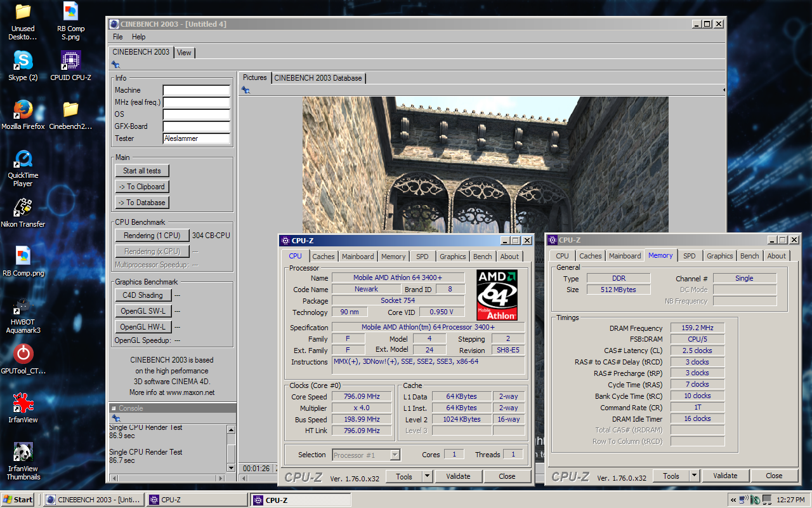Screen dimensions: 812x508
Task: Click the system tray expand chevron
Action: point(733,500)
